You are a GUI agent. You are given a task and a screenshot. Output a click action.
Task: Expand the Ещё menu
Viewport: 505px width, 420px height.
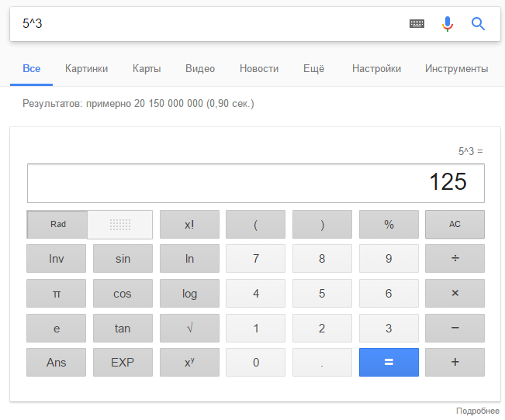click(x=313, y=68)
